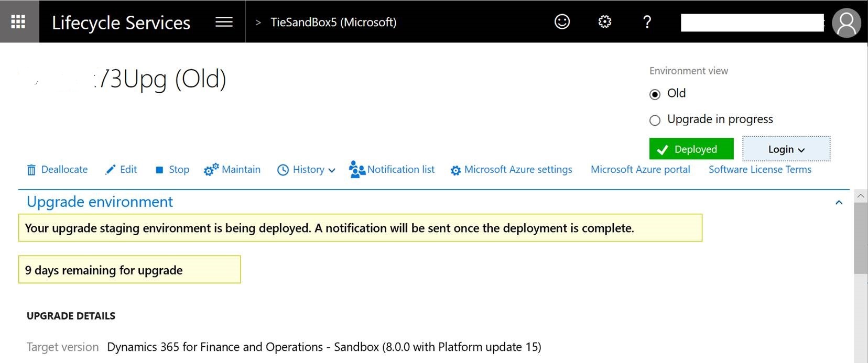Click the Edit pencil icon
Viewport: 868px width, 363px height.
tap(110, 170)
